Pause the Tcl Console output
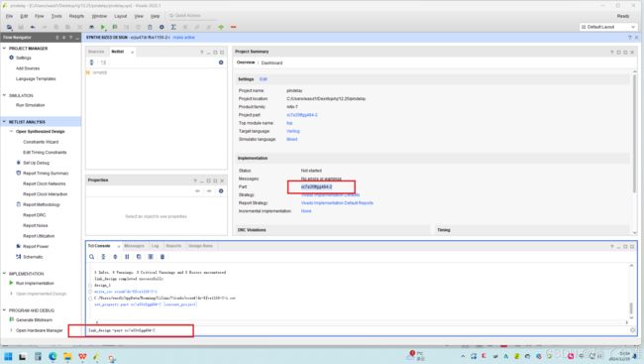Screen dimensions: 644x364 [x=127, y=257]
